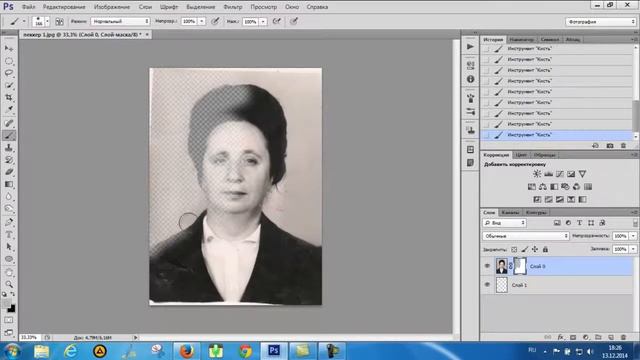Switch to the Навигатор tab
The width and height of the screenshot is (640, 360).
(521, 40)
